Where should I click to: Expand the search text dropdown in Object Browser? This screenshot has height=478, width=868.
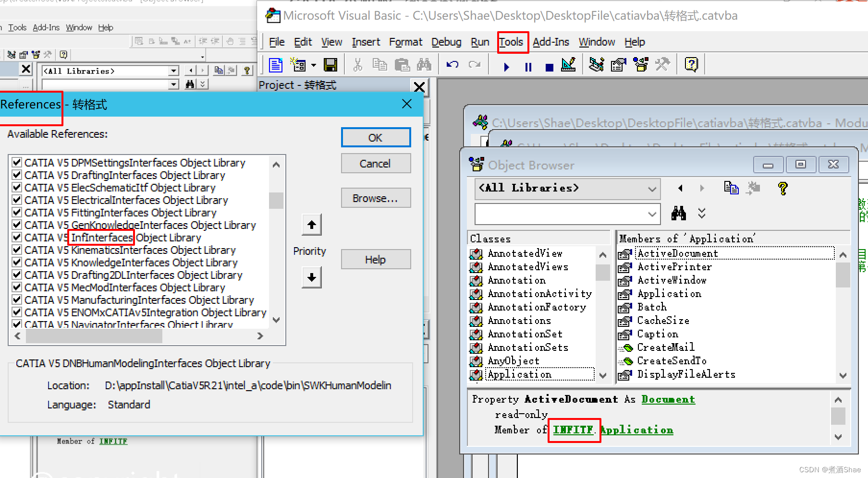point(652,214)
